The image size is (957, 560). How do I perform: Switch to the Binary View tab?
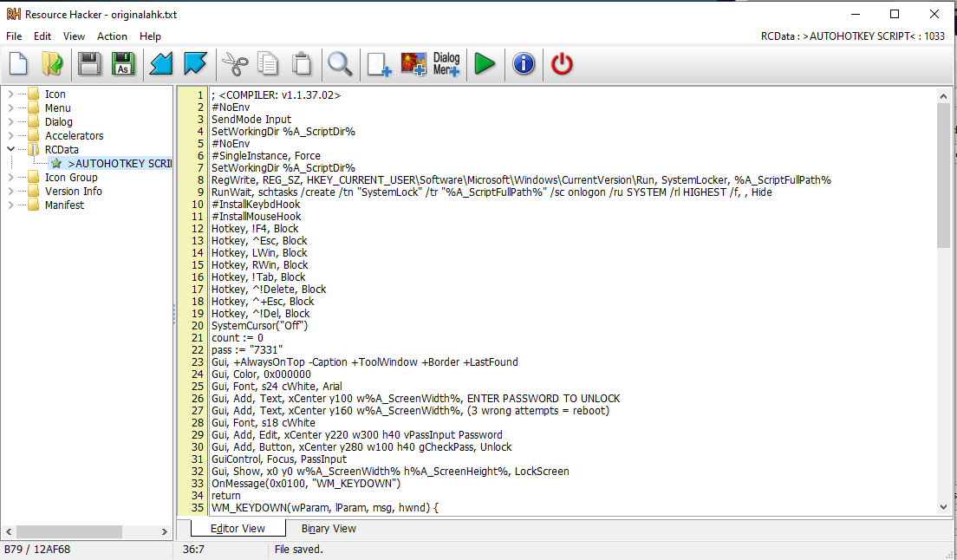329,529
